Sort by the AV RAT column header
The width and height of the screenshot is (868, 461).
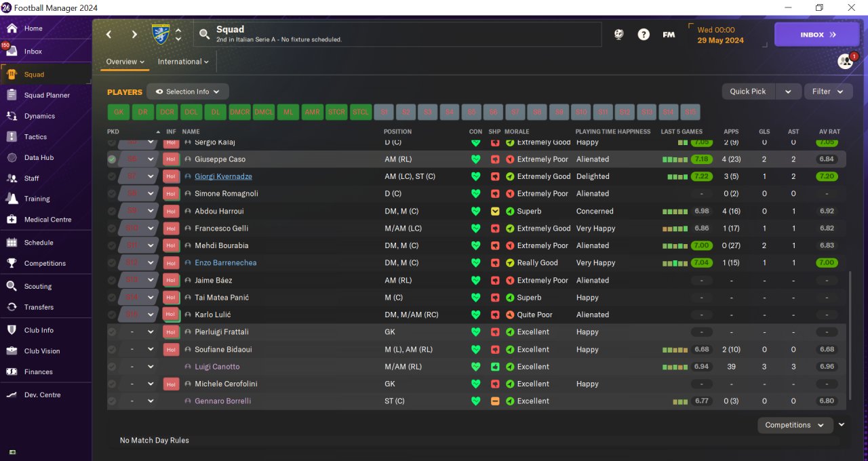point(829,132)
